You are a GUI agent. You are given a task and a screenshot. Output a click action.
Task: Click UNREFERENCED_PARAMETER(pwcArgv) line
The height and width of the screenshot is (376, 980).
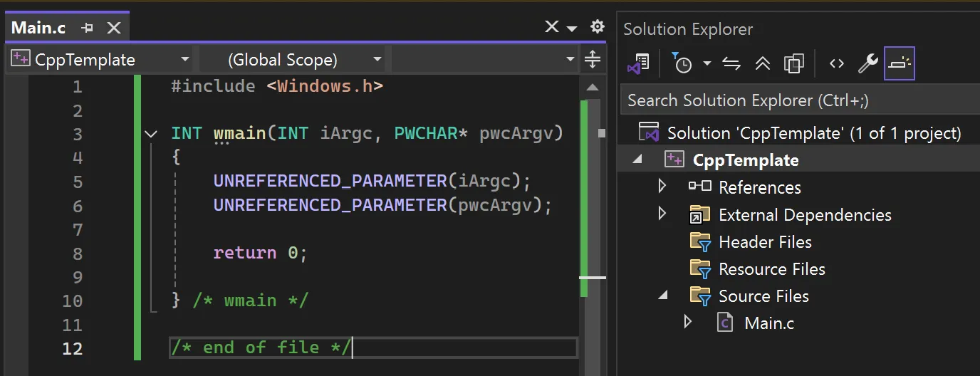[383, 205]
